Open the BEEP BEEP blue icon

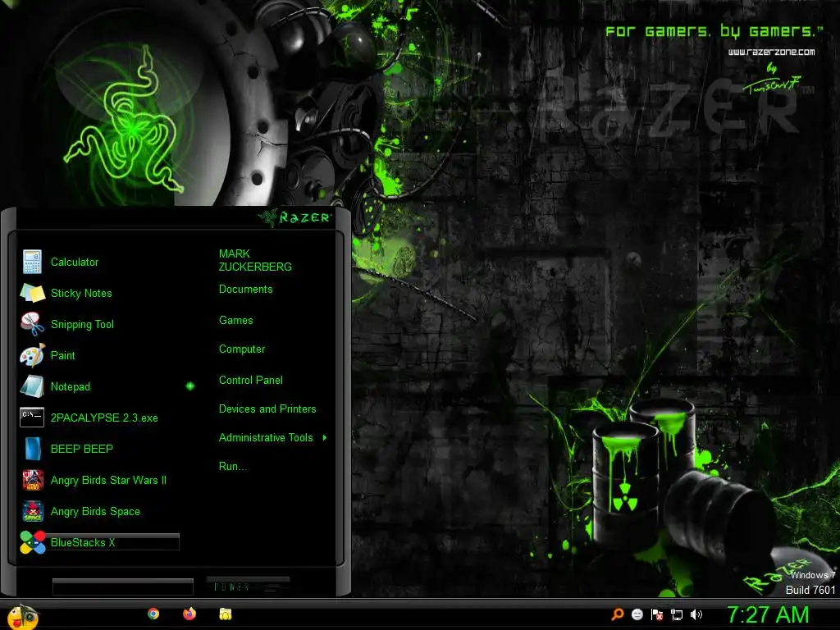33,449
